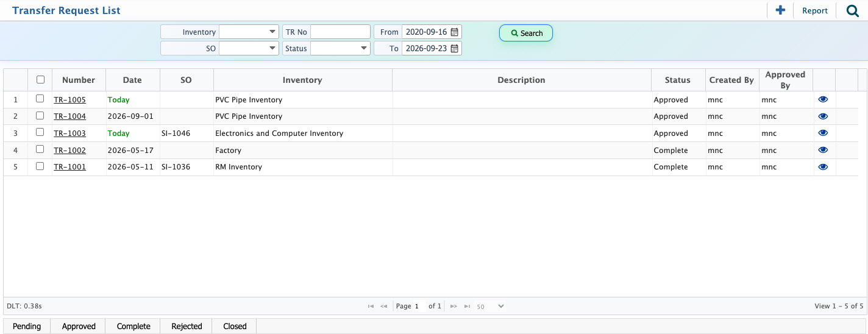Check the TR-1001 row checkbox
Viewport: 868px width, 334px height.
coord(40,166)
